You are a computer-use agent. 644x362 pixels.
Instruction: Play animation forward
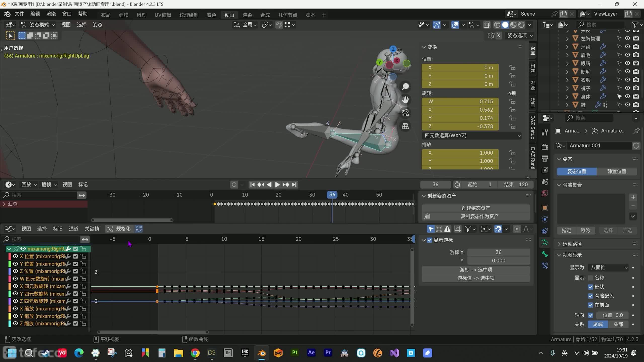277,185
